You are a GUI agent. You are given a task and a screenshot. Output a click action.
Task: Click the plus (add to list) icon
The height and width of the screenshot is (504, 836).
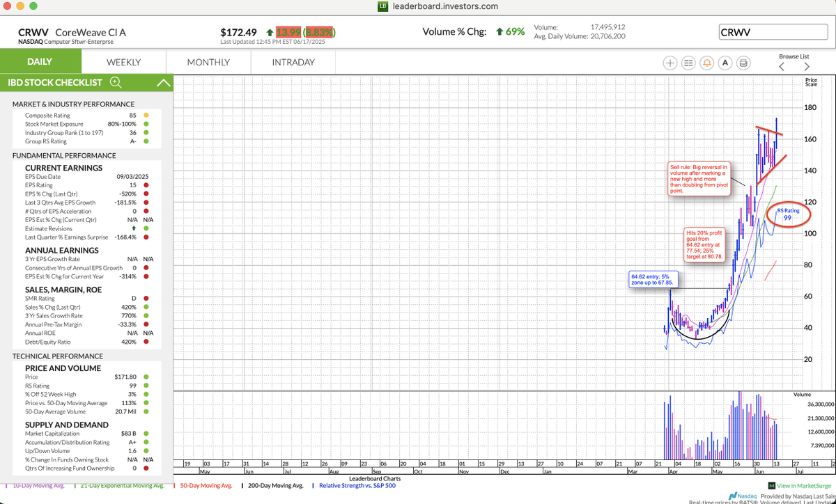click(670, 63)
